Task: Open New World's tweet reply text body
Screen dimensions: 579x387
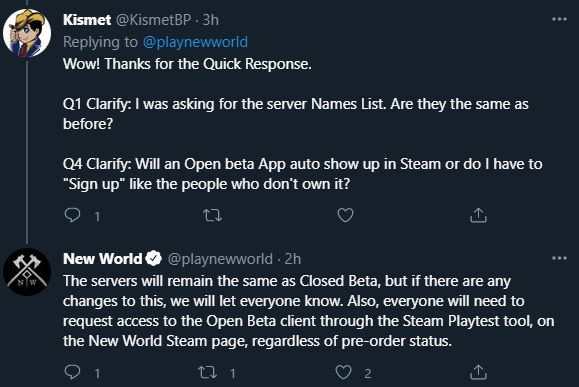Action: 309,311
